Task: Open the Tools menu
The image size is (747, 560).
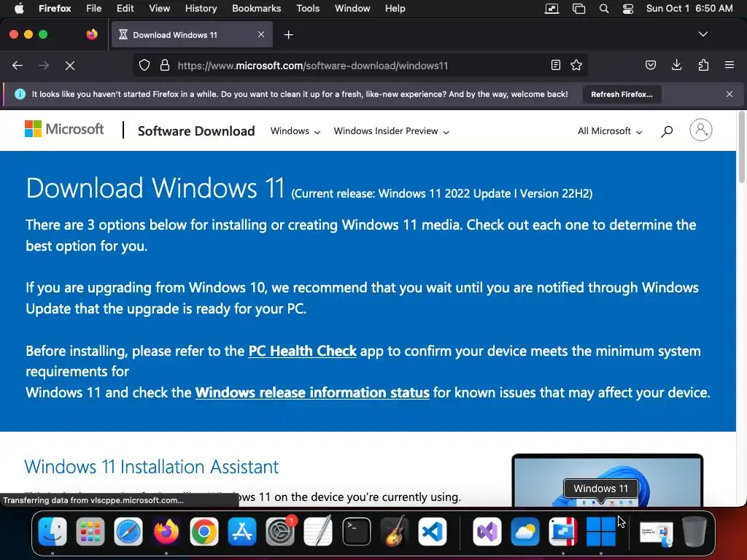Action: [308, 9]
